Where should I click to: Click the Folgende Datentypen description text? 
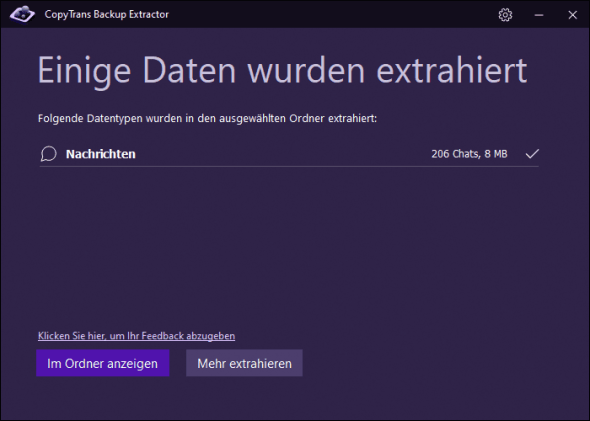(x=207, y=119)
